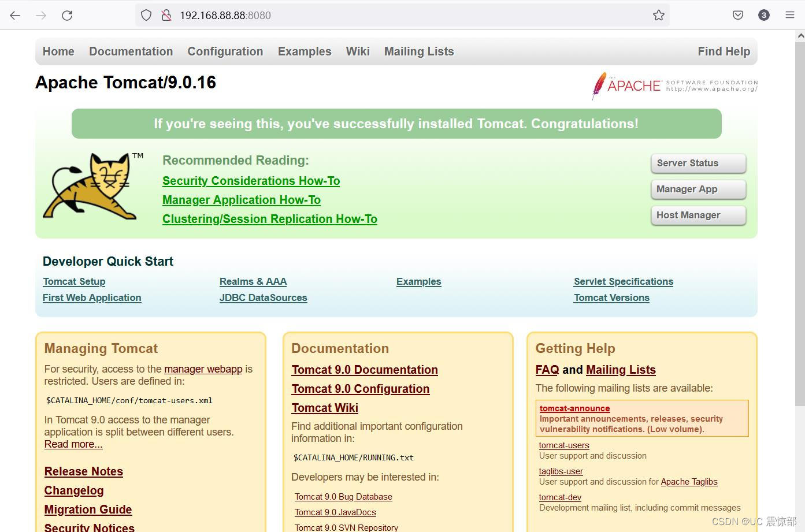Open the shield tracking protection icon
Viewport: 805px width, 532px height.
click(x=146, y=16)
